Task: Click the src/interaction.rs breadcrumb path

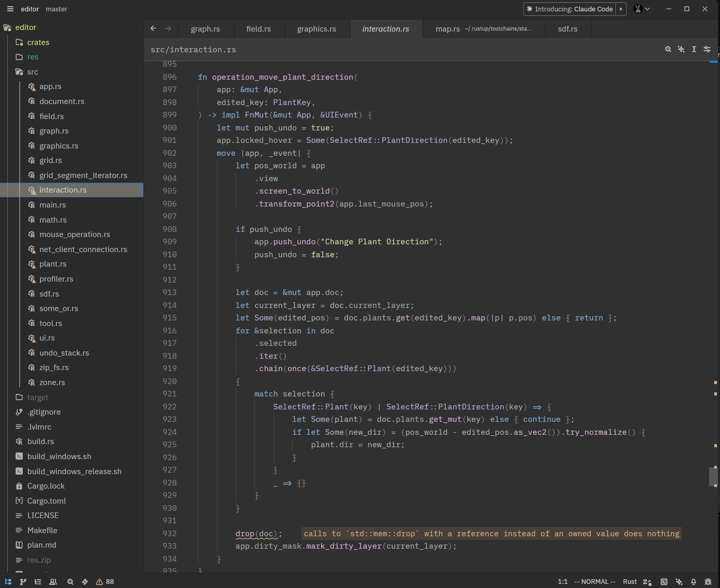Action: click(193, 50)
